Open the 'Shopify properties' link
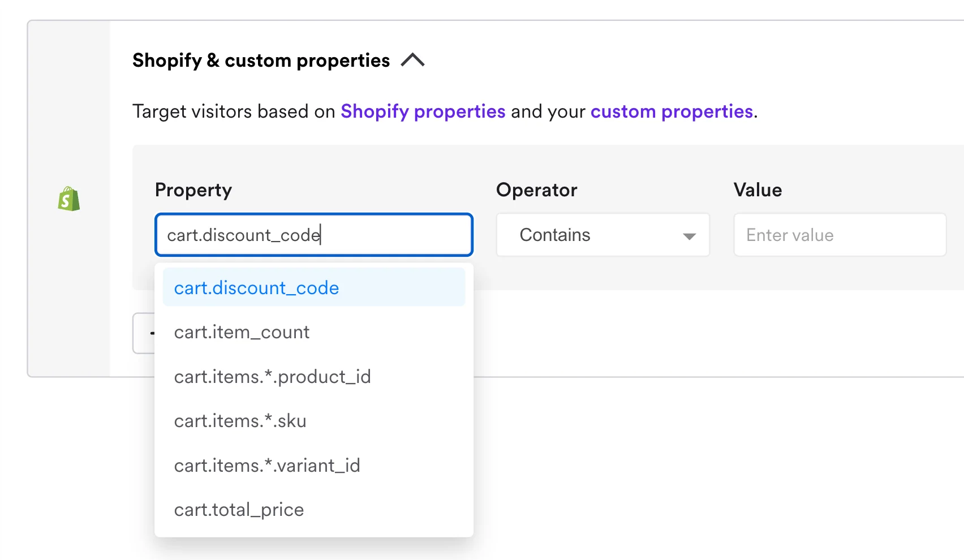 [x=423, y=111]
